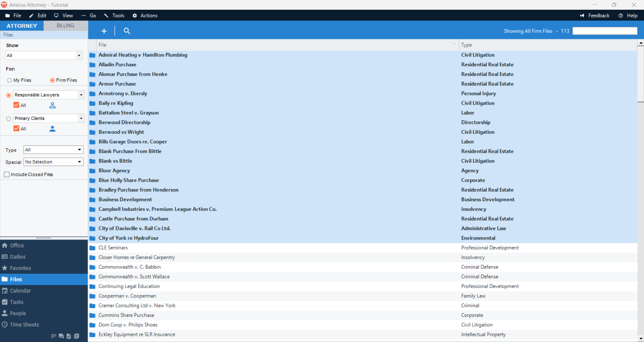Select the Firm Files radio button
Image resolution: width=644 pixels, height=342 pixels.
(x=52, y=80)
